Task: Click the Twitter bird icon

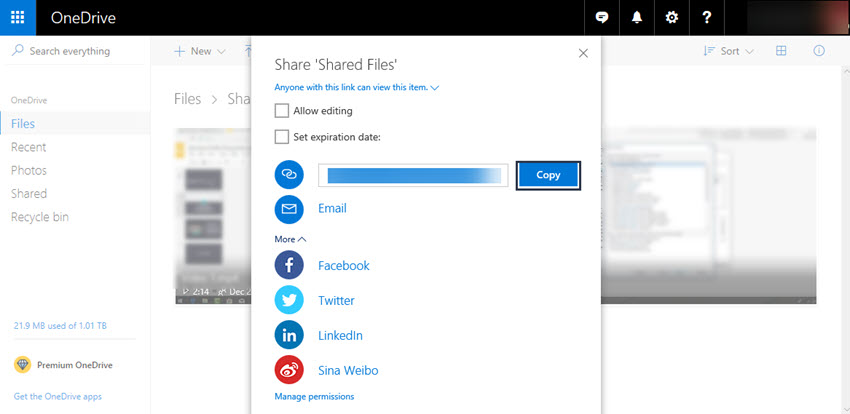Action: [x=289, y=300]
